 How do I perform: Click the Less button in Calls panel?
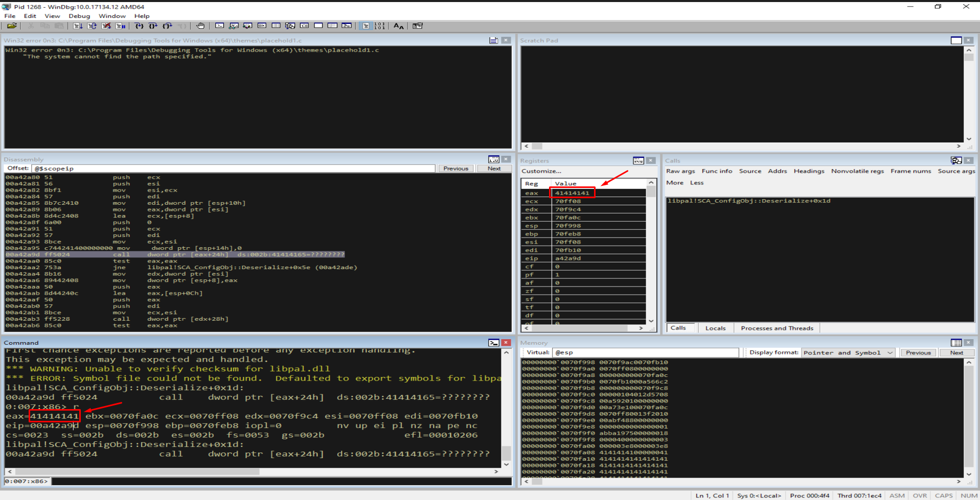click(x=697, y=183)
